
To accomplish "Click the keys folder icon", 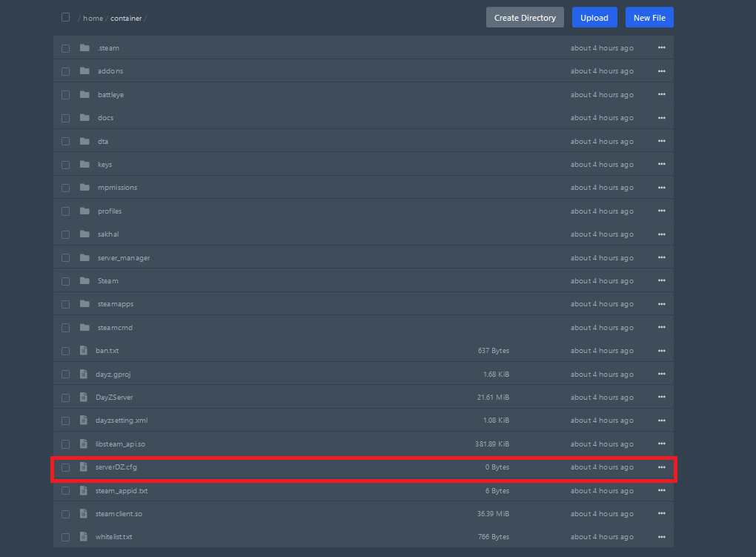I will [84, 164].
